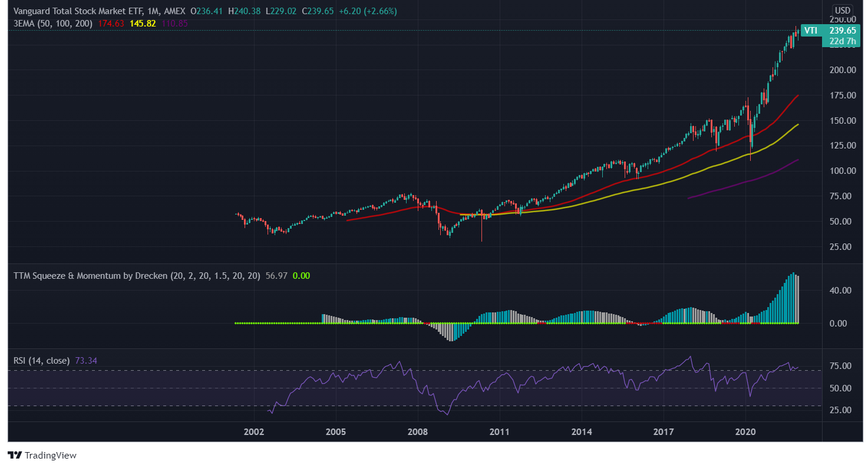This screenshot has height=468, width=868.
Task: Click the 2017 label on time axis
Action: pos(664,431)
